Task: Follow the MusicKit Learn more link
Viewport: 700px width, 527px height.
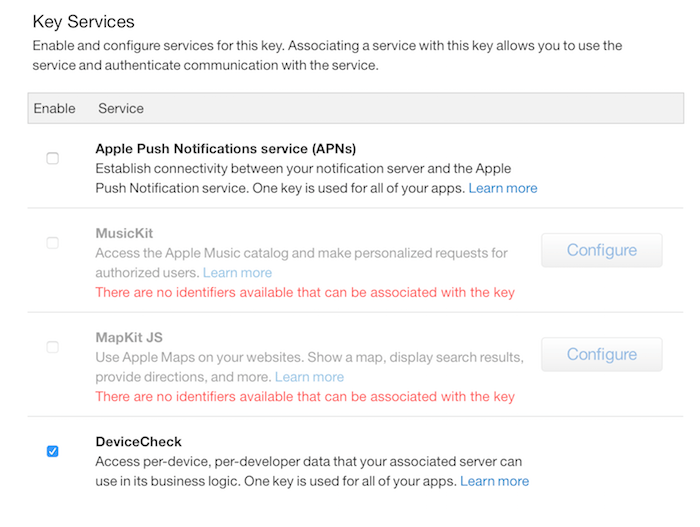Action: pyautogui.click(x=238, y=272)
